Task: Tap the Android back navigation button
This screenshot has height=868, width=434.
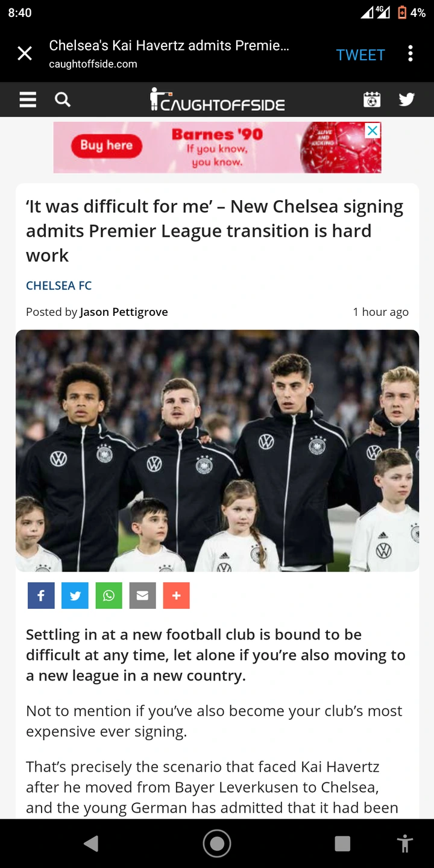Action: (x=91, y=843)
